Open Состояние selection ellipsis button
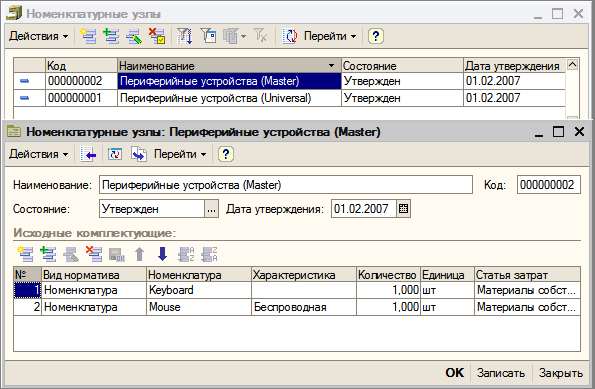Screen dimensions: 595x389 click(x=212, y=209)
